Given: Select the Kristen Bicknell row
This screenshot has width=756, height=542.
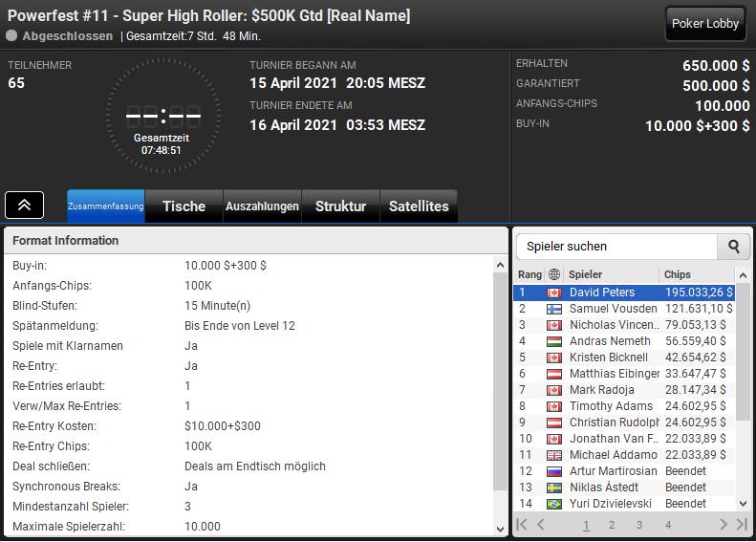Looking at the screenshot, I should (624, 358).
